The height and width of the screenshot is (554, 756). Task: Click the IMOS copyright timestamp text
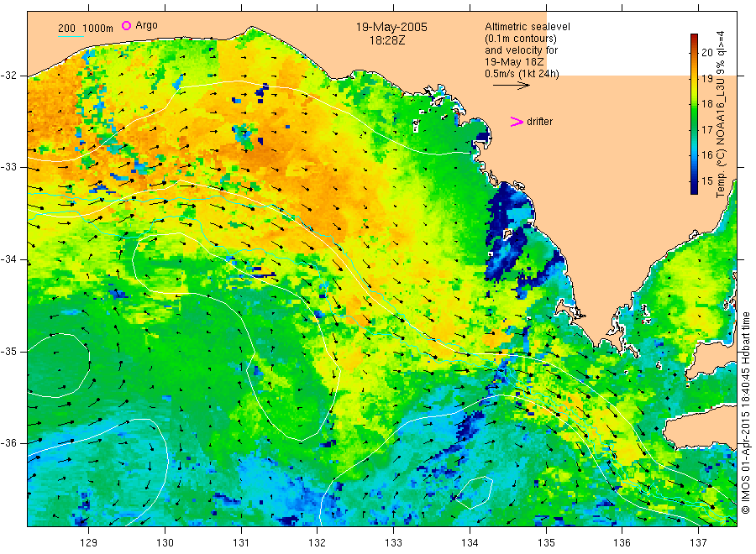tap(746, 412)
